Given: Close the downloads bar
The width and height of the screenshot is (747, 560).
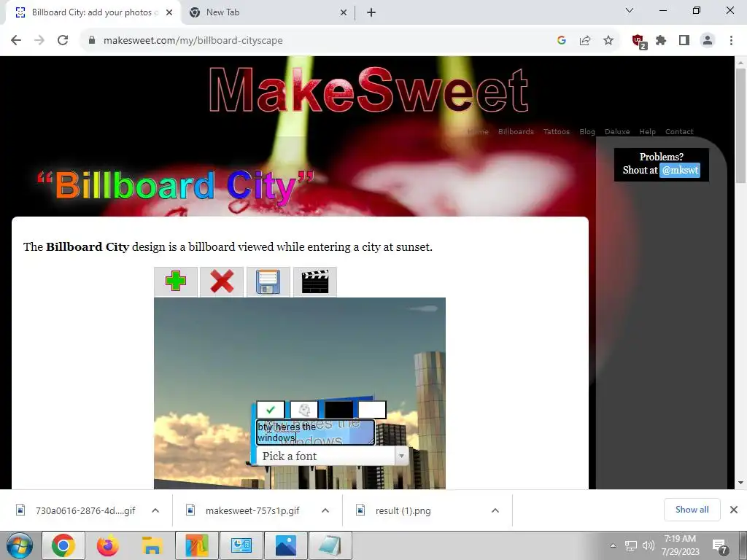Looking at the screenshot, I should (x=734, y=510).
